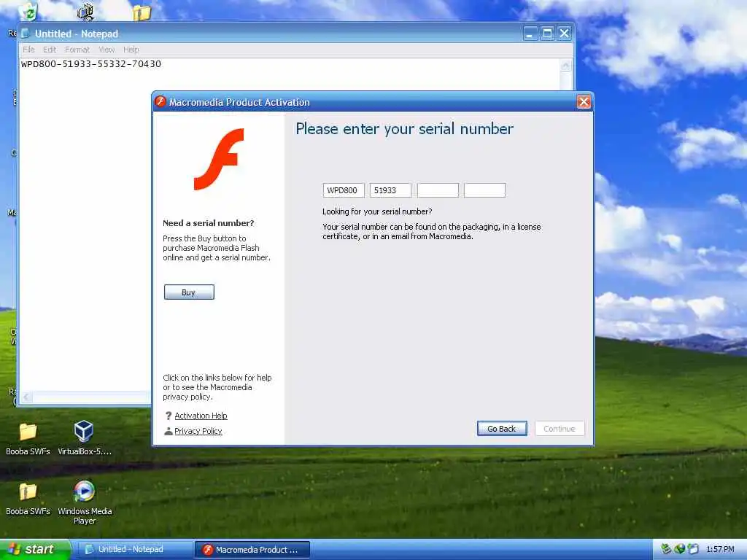Focus the first serial field containing WPD800

pyautogui.click(x=344, y=190)
